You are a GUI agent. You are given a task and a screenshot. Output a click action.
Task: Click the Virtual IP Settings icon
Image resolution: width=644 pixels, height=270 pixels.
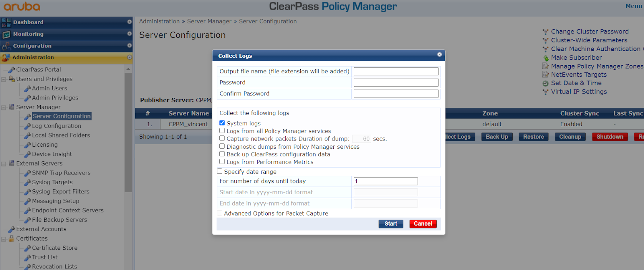[x=545, y=92]
